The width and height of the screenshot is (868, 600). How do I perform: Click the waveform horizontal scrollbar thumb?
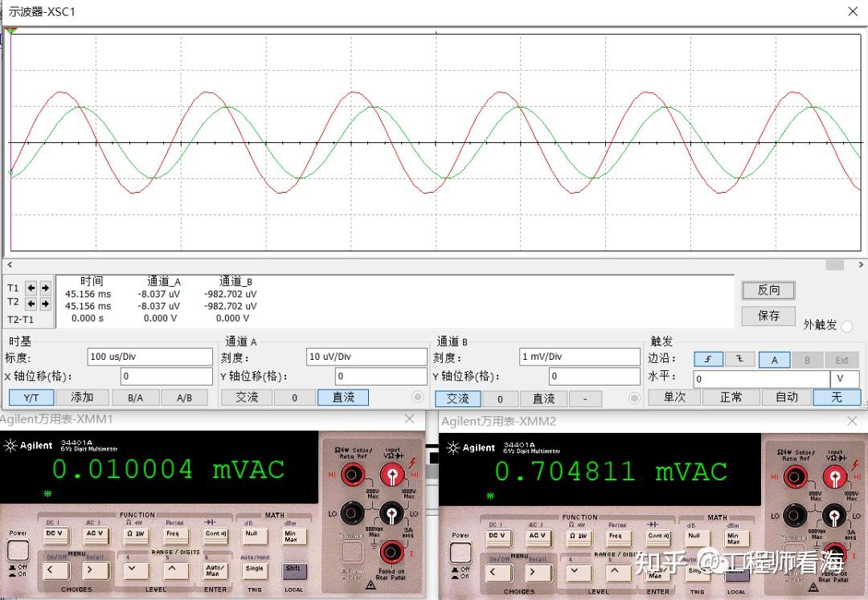coord(835,265)
